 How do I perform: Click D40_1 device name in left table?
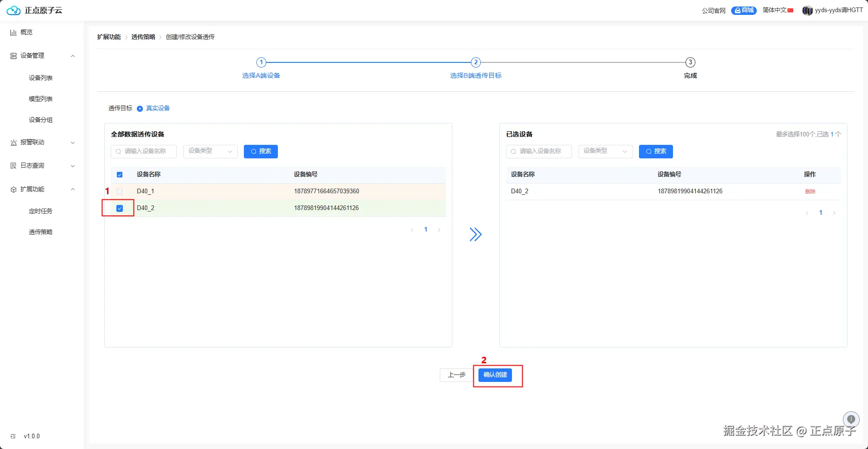(x=145, y=191)
